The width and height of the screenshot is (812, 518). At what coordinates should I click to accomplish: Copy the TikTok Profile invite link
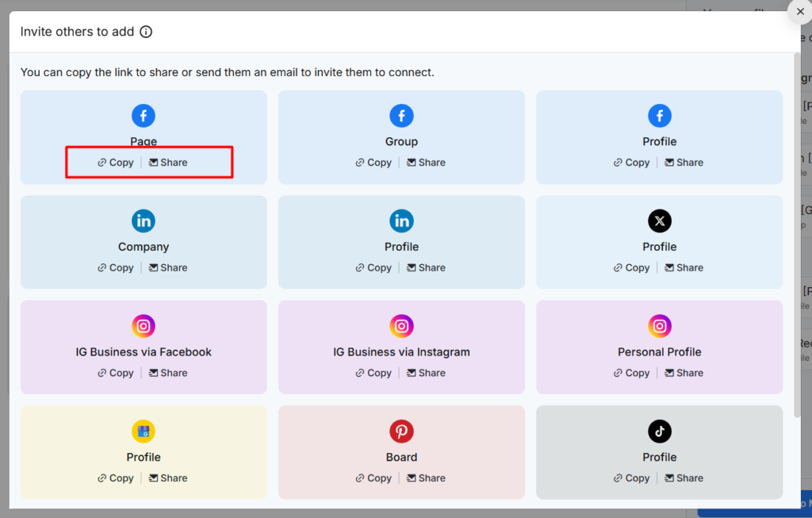click(x=631, y=478)
